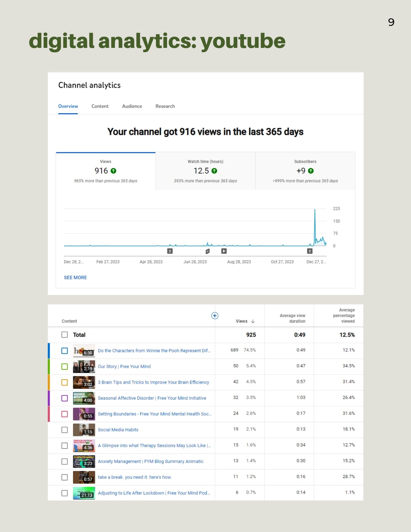The height and width of the screenshot is (532, 411).
Task: Open the Audience tab
Action: (132, 106)
